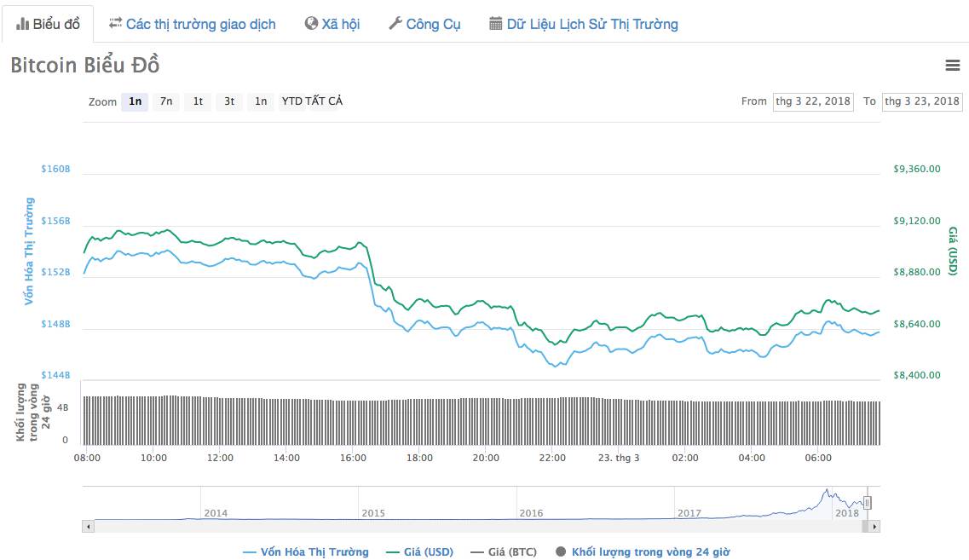
Task: Click the 2015 navigator year label
Action: 373,513
